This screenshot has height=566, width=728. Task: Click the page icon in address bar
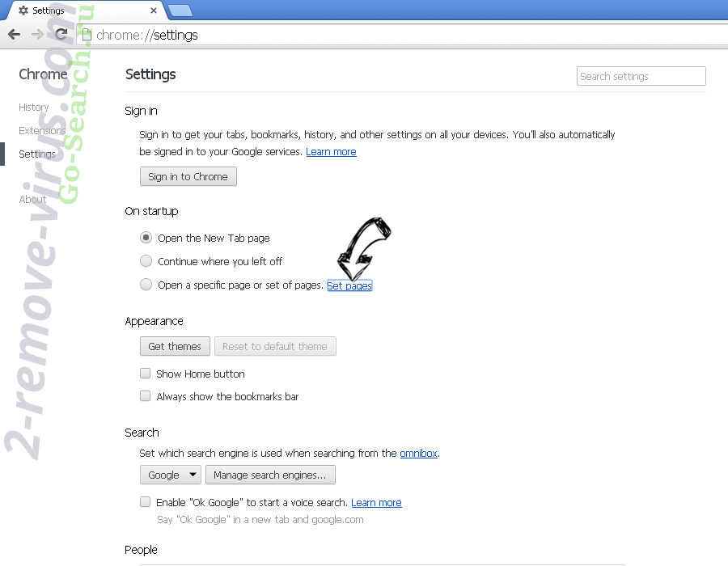[x=87, y=35]
